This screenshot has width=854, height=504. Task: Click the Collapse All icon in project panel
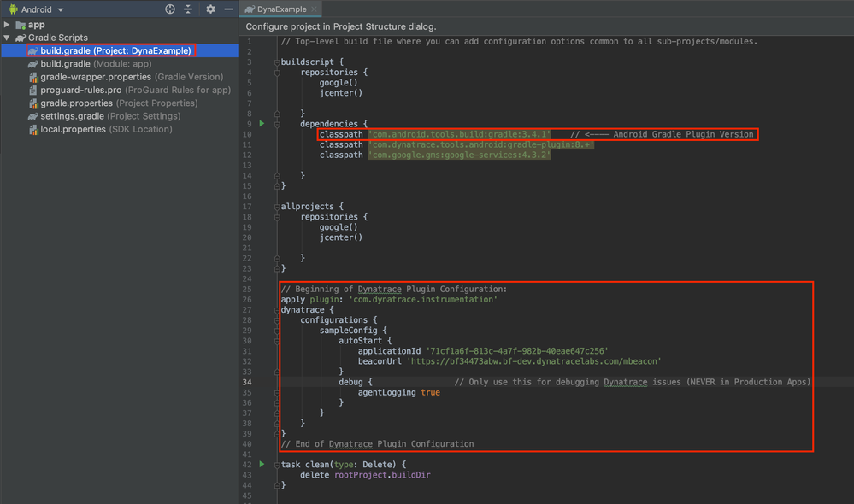188,9
